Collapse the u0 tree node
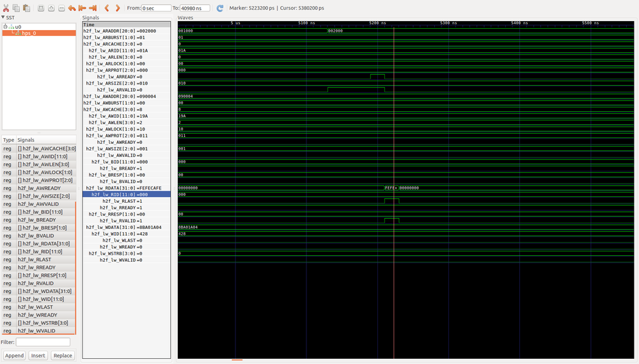 6,27
